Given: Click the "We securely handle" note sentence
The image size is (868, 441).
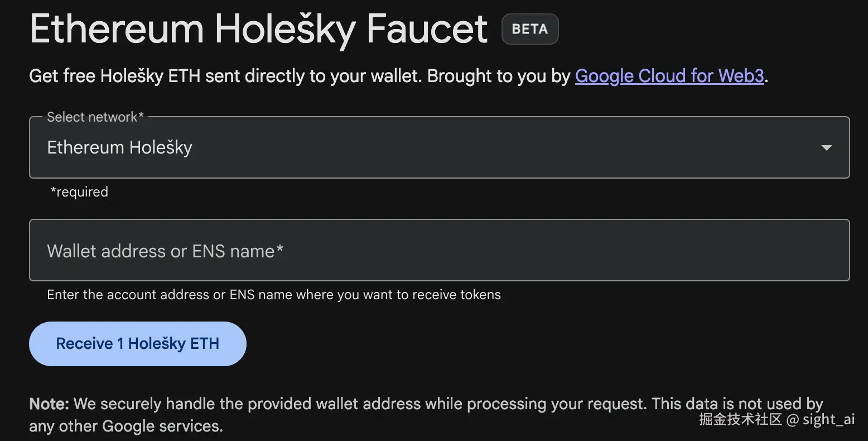Looking at the screenshot, I should [x=357, y=404].
